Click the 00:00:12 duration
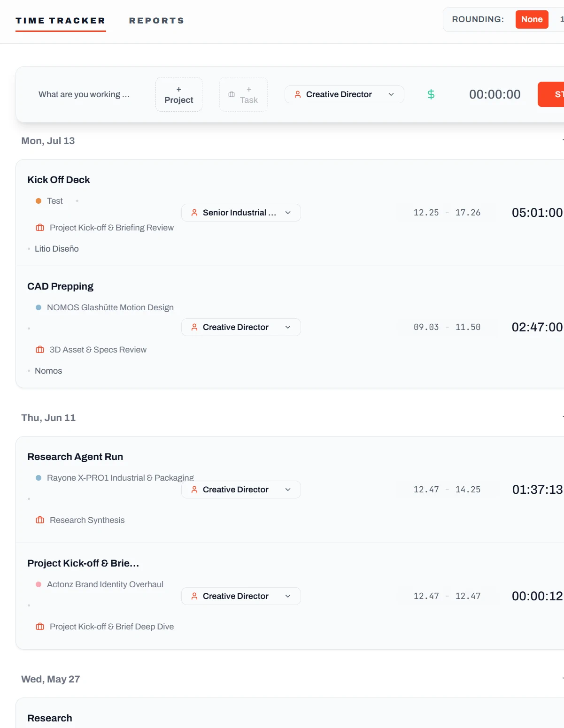The width and height of the screenshot is (564, 728). point(537,596)
